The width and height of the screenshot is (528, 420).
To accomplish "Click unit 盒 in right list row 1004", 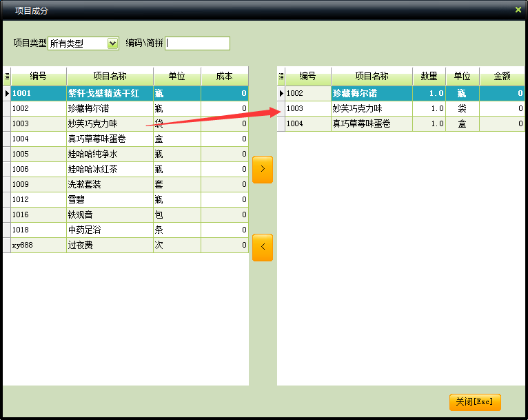I will [x=463, y=123].
